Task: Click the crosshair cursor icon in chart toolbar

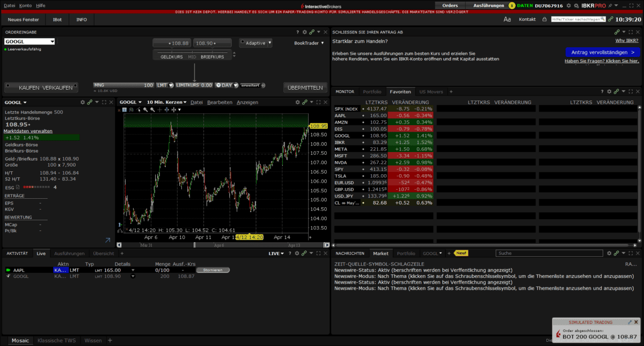Action: click(x=159, y=110)
